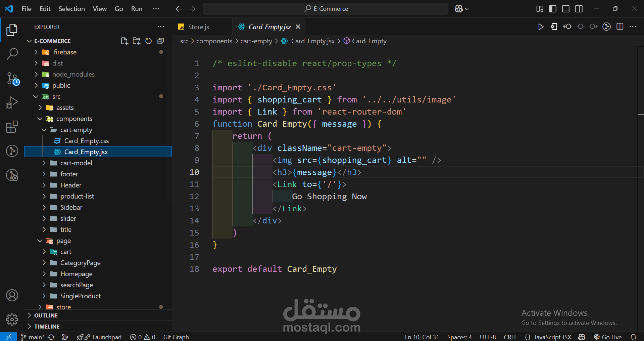
Task: Open editor More Actions ellipsis
Action: [x=633, y=27]
